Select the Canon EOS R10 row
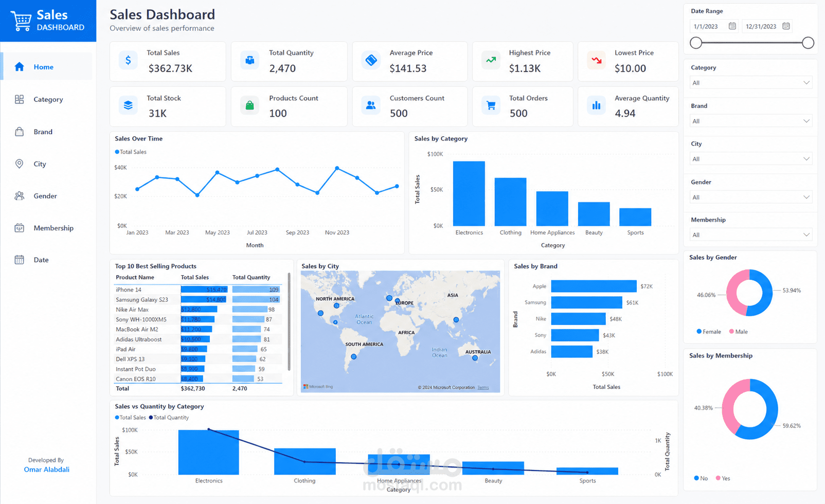825x504 pixels. point(199,379)
